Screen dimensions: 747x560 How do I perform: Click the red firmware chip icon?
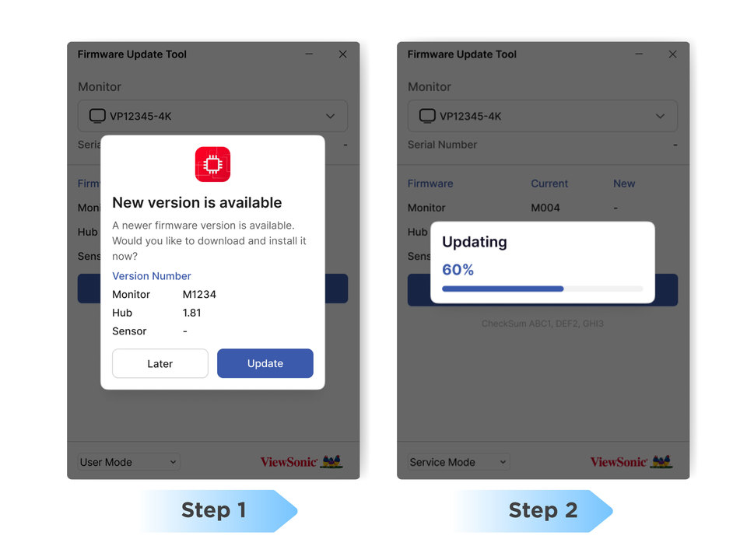pyautogui.click(x=212, y=164)
